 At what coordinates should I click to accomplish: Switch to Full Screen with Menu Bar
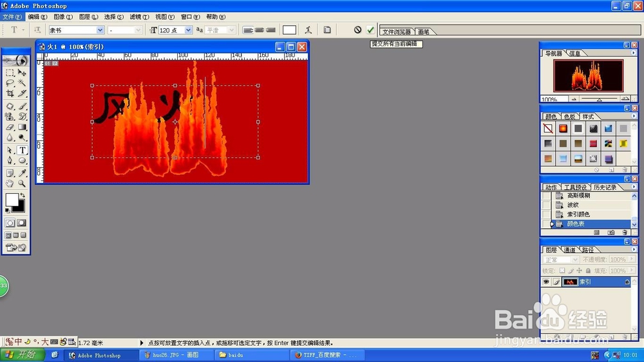point(16,236)
